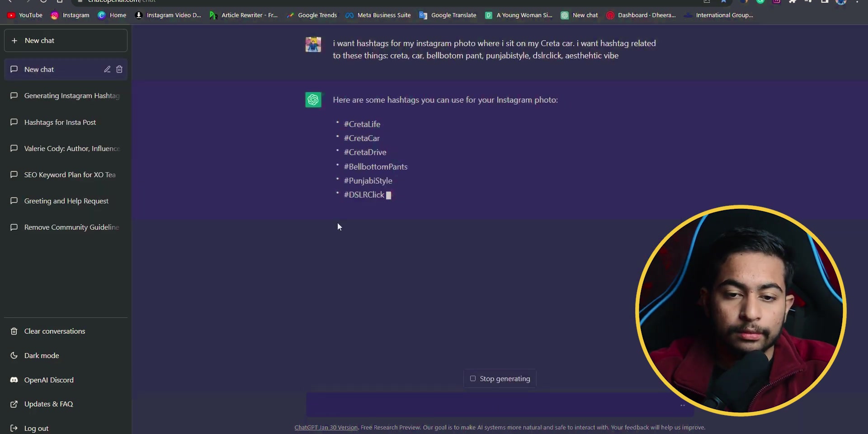Open the YouTube bookmark
The height and width of the screenshot is (434, 868).
coord(25,15)
